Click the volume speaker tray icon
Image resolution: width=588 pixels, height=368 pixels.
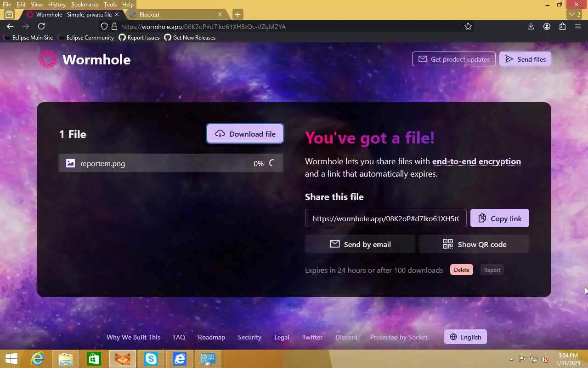(544, 359)
